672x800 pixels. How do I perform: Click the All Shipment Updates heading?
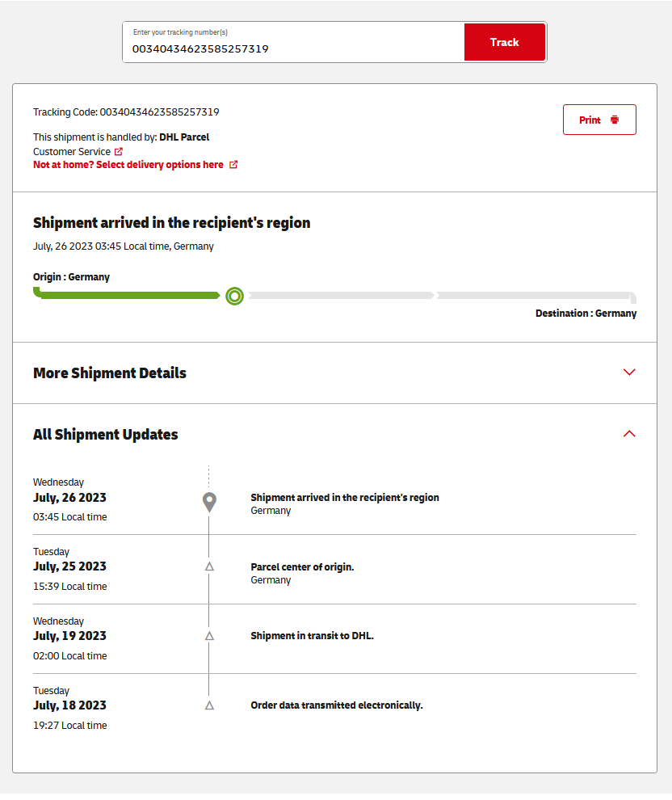pos(106,434)
